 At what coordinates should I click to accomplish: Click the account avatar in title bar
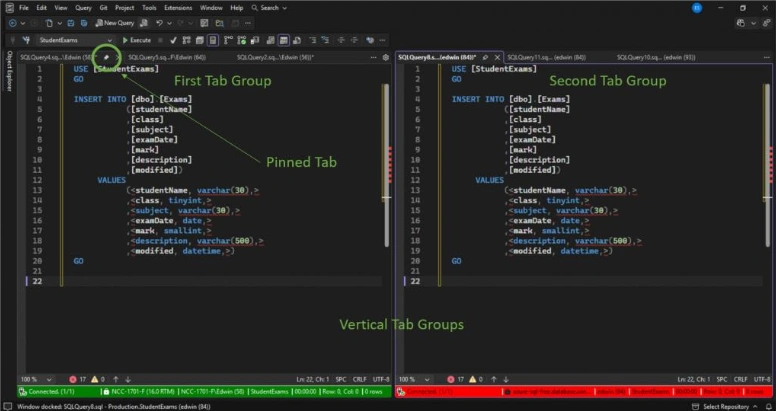click(x=697, y=8)
